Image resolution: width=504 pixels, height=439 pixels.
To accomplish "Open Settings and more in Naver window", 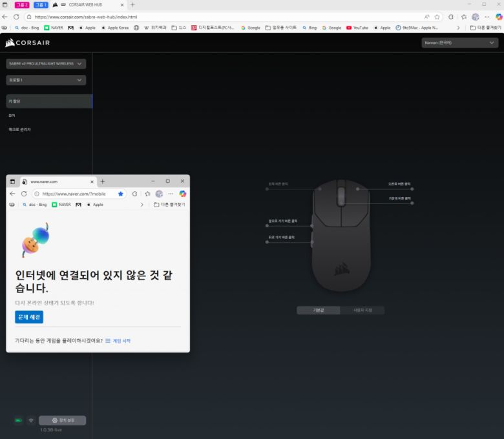I will coord(171,194).
